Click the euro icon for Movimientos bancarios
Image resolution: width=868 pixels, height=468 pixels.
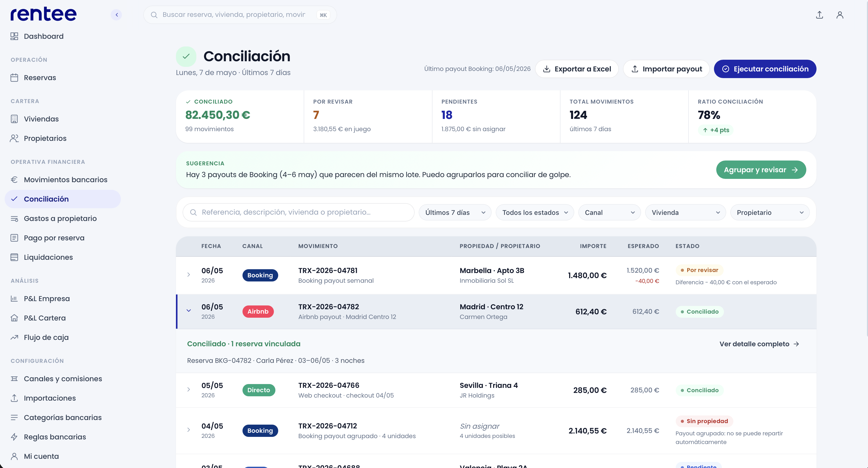(x=14, y=180)
